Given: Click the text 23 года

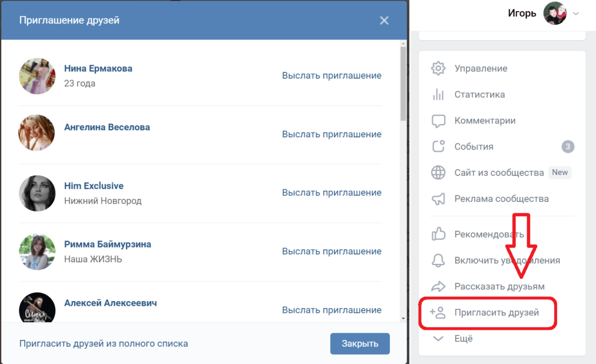Looking at the screenshot, I should click(x=79, y=83).
